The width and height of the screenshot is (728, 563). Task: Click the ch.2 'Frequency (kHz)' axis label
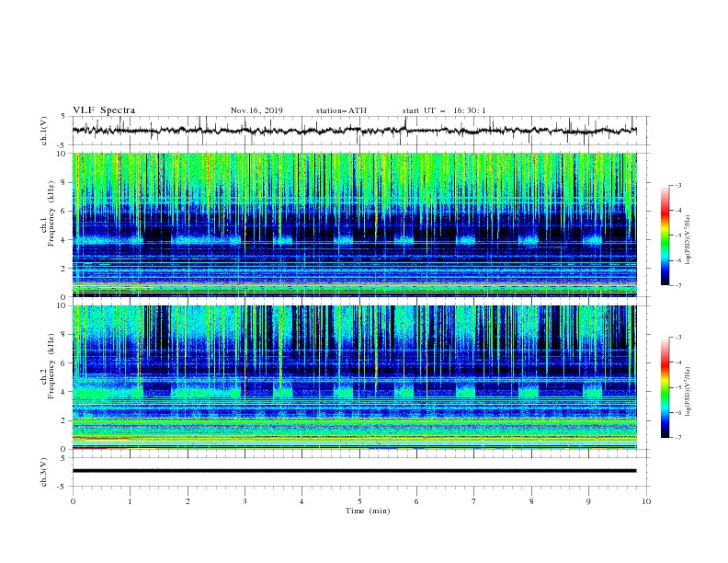click(x=51, y=365)
